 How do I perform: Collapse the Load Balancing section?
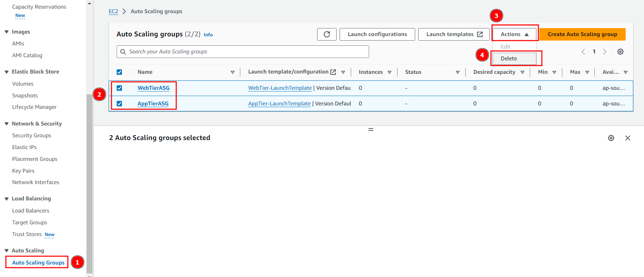point(7,199)
